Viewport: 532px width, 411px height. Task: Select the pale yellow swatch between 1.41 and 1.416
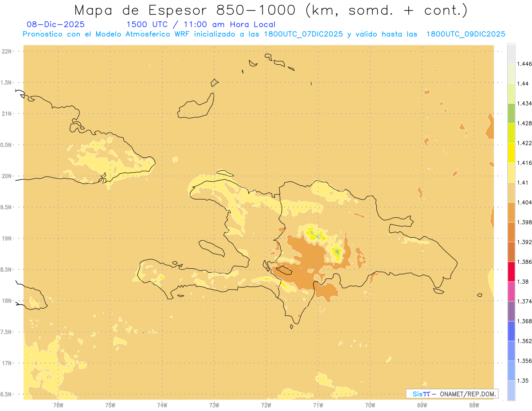point(511,172)
